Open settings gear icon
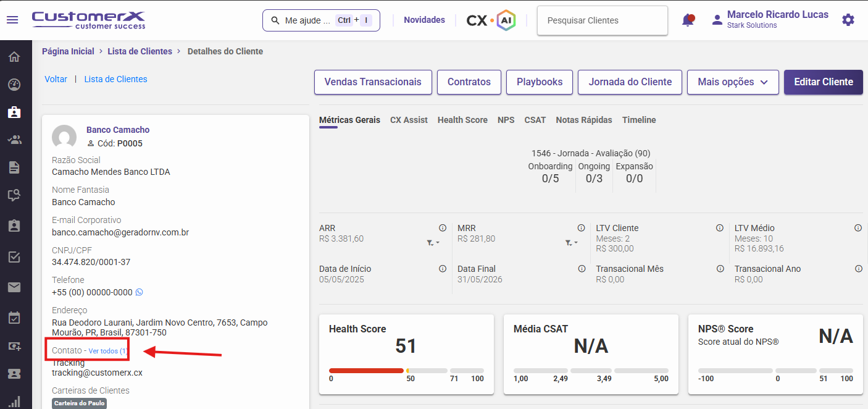The image size is (868, 409). click(848, 20)
